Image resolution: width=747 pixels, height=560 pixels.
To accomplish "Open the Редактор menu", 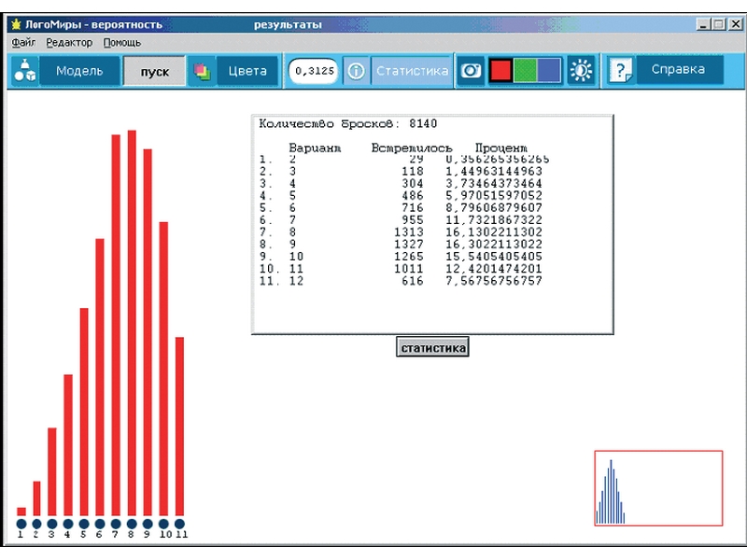I will (x=69, y=43).
